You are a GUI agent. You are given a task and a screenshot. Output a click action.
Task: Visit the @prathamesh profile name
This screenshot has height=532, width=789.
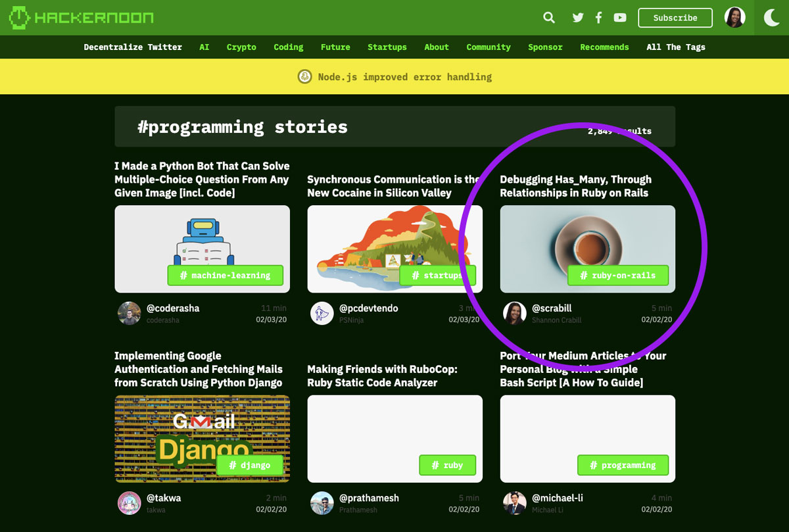coord(369,498)
